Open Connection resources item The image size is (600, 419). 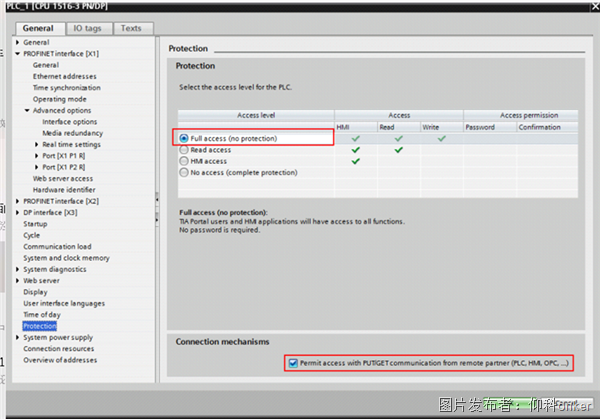click(59, 349)
